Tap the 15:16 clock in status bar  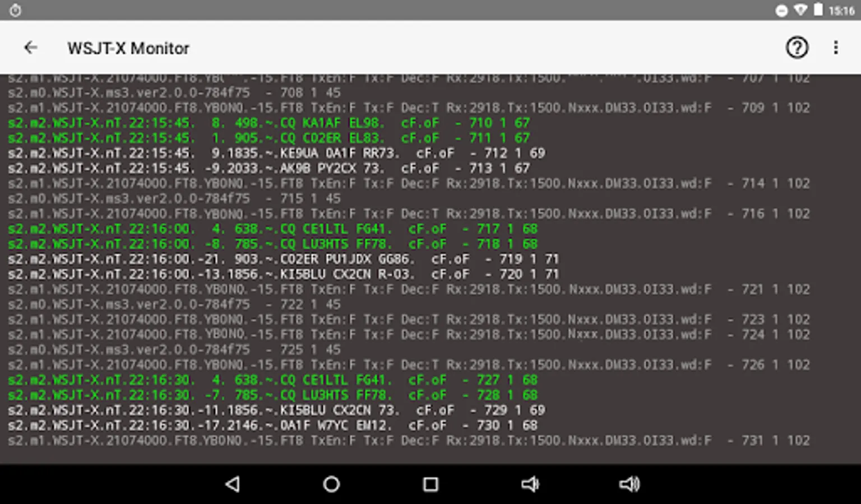click(842, 11)
